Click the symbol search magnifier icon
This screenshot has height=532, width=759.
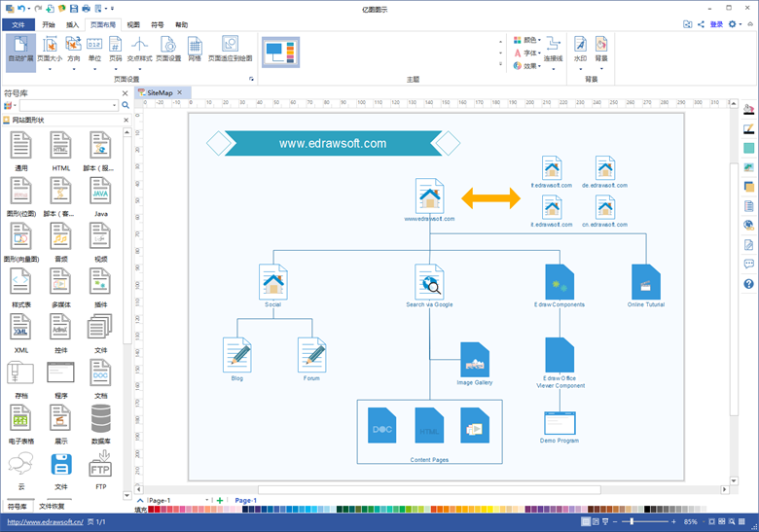point(126,105)
